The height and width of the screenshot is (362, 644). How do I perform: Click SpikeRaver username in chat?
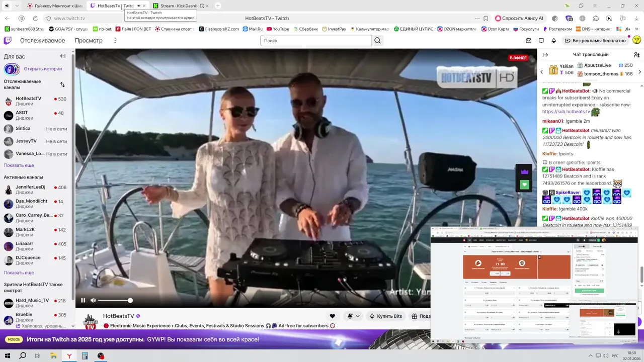pos(568,193)
